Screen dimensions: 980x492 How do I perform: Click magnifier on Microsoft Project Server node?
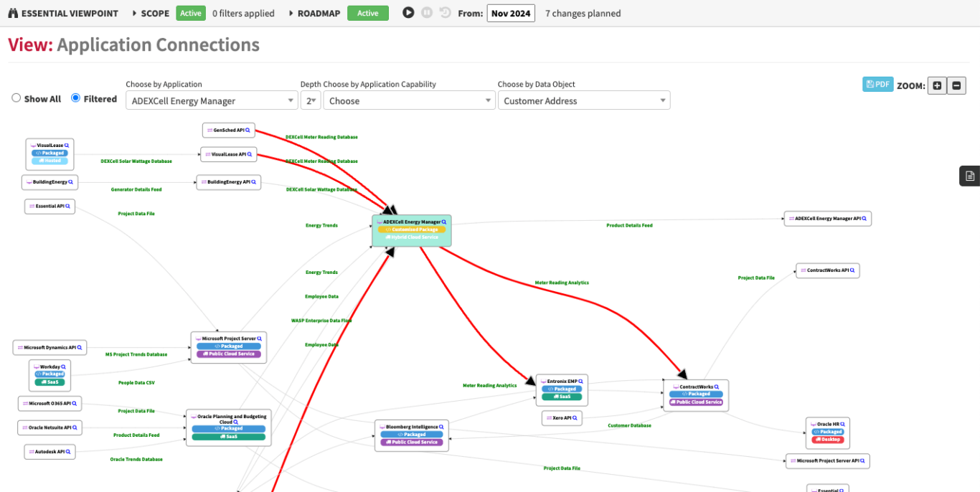259,339
